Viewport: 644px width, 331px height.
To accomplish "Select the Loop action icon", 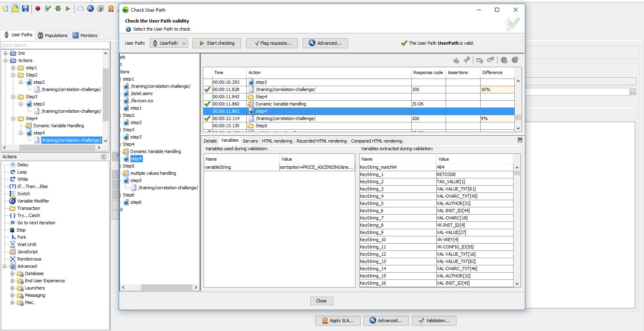I will [x=12, y=172].
